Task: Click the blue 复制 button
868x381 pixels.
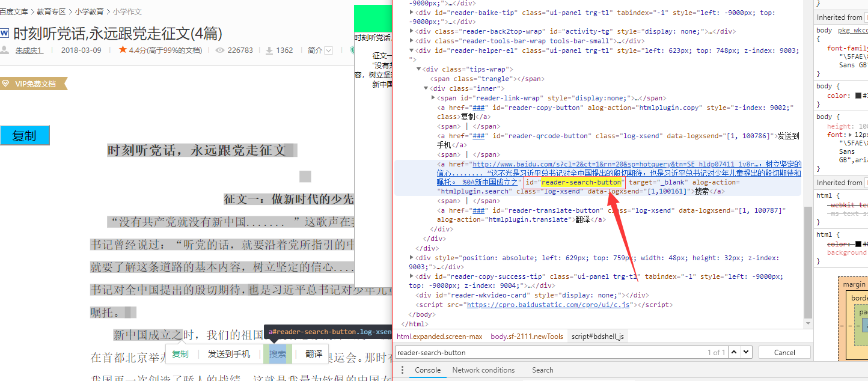Action: 25,136
